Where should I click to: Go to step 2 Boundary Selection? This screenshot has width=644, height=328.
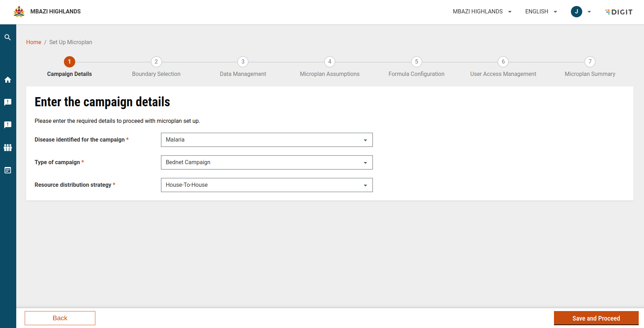click(x=156, y=62)
